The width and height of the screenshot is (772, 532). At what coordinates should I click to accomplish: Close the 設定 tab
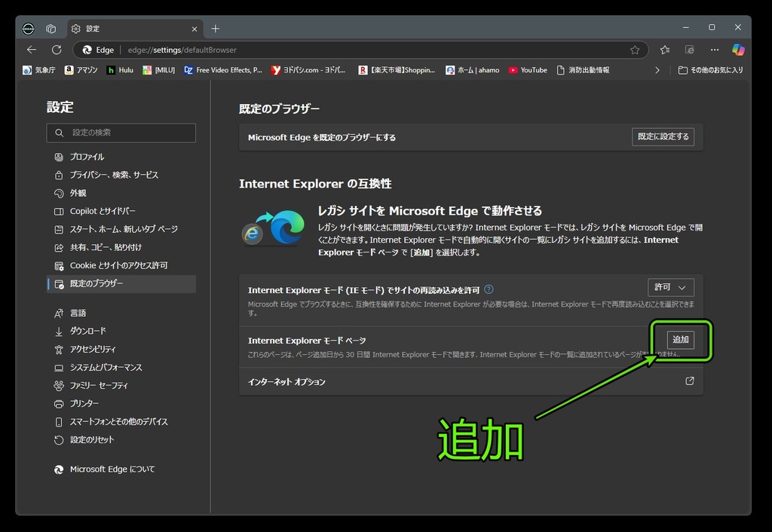[195, 29]
